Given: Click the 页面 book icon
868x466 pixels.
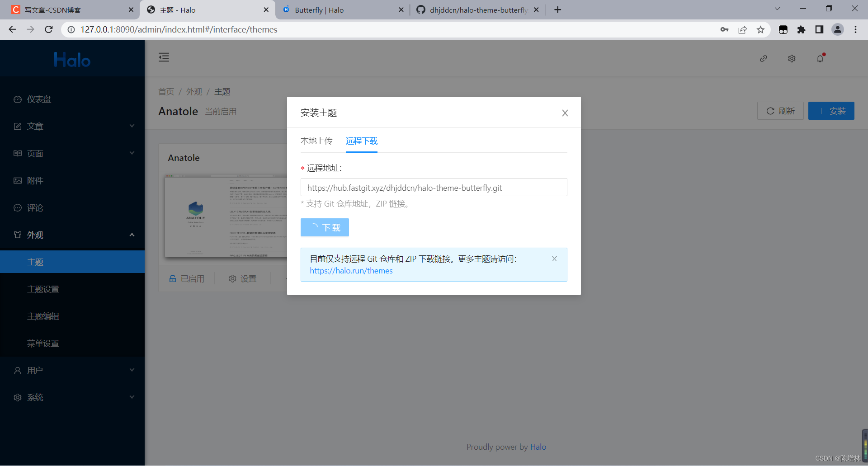Looking at the screenshot, I should pos(18,153).
